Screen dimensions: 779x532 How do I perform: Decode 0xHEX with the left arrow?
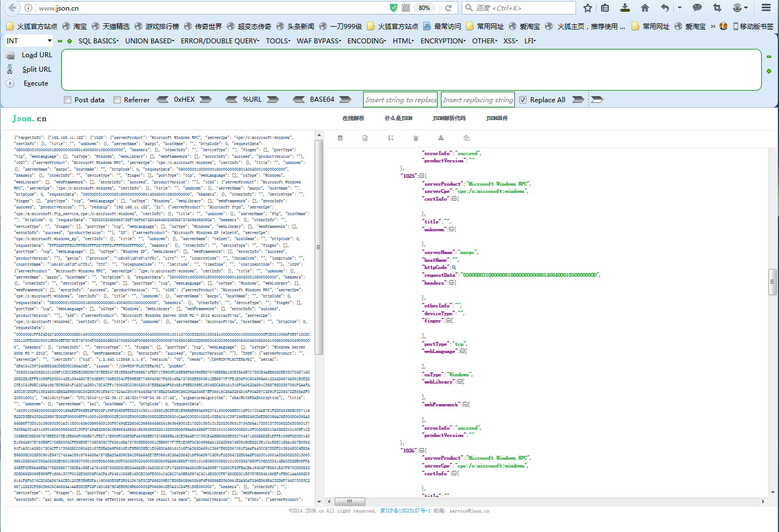pos(163,100)
